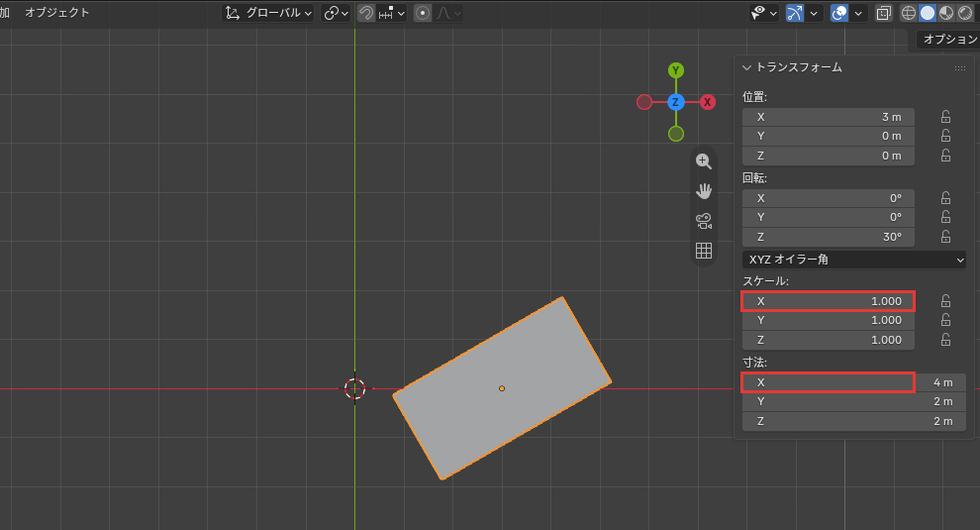Lock the 位置 Z value
The image size is (980, 530).
click(945, 156)
